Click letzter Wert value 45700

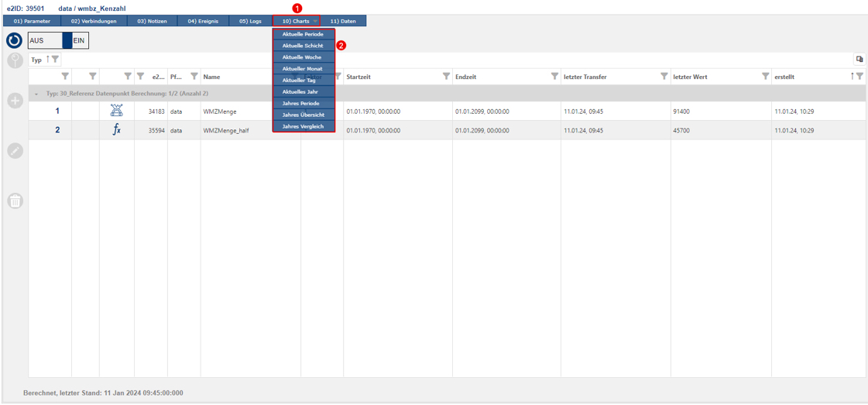click(681, 131)
